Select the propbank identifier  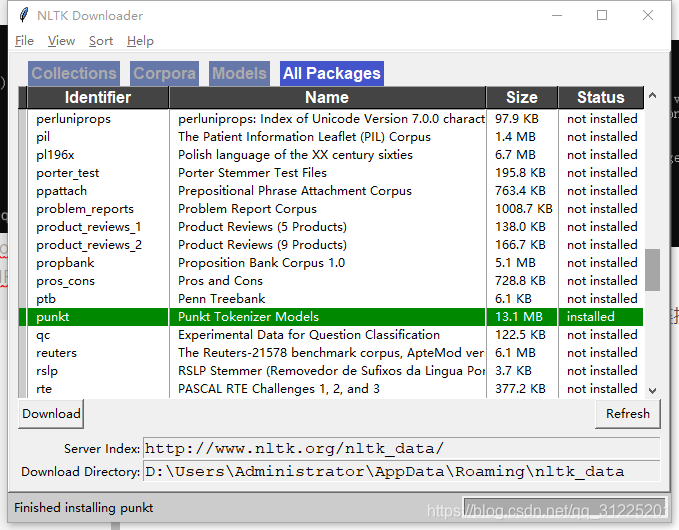pyautogui.click(x=65, y=263)
